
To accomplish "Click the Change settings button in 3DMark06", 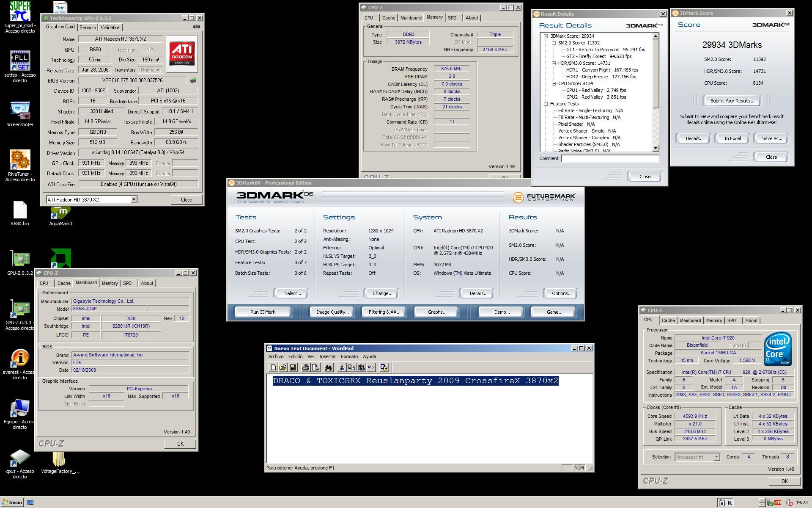I will pyautogui.click(x=382, y=293).
